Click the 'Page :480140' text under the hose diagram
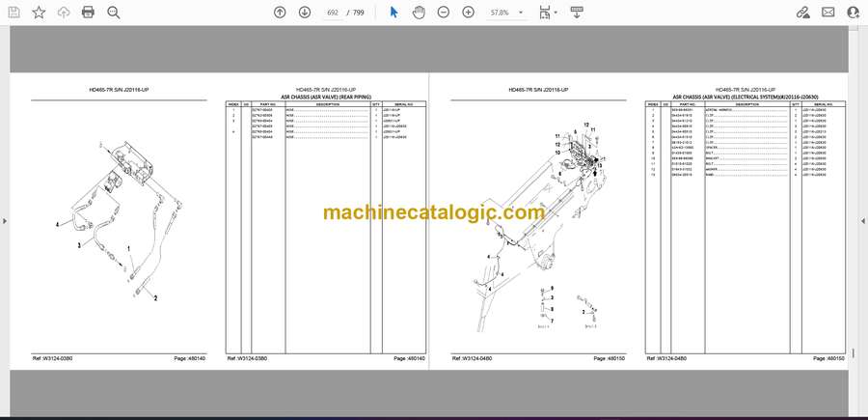This screenshot has height=420, width=868. pyautogui.click(x=189, y=359)
